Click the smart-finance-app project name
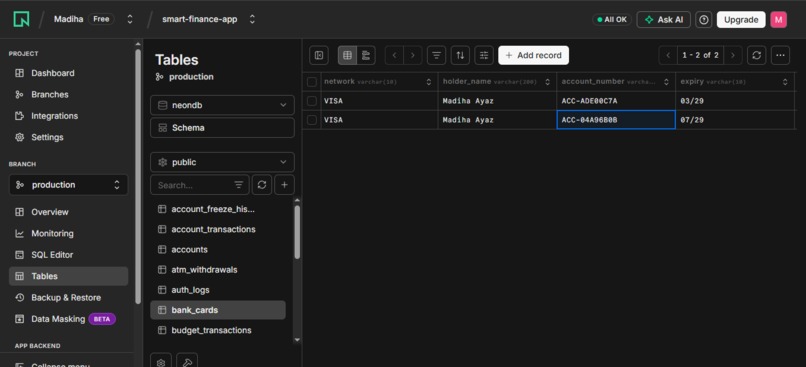The height and width of the screenshot is (367, 806). point(200,20)
